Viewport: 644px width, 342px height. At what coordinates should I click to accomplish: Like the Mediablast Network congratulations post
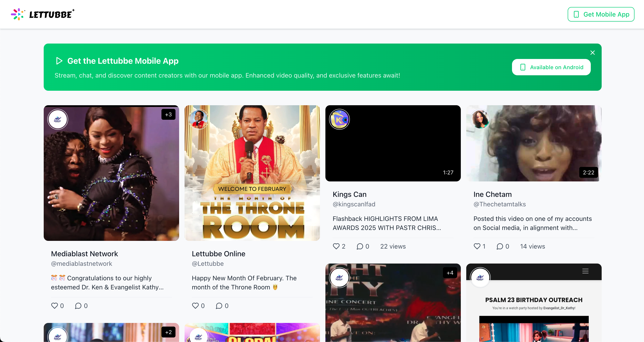click(x=55, y=306)
